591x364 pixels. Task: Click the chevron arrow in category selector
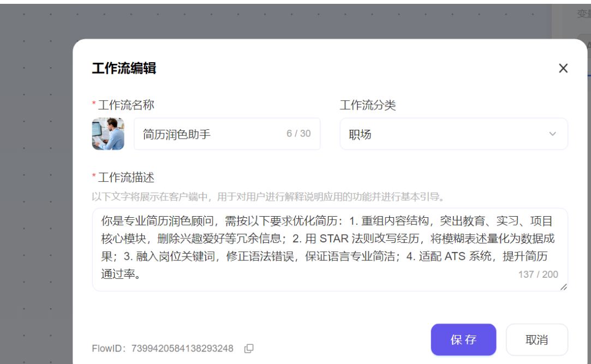point(552,134)
